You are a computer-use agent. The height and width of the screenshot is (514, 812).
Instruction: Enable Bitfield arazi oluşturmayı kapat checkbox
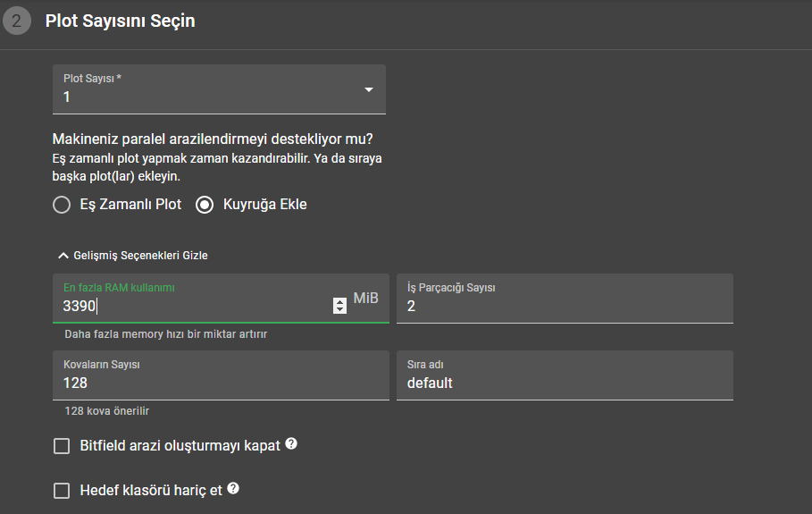[62, 446]
